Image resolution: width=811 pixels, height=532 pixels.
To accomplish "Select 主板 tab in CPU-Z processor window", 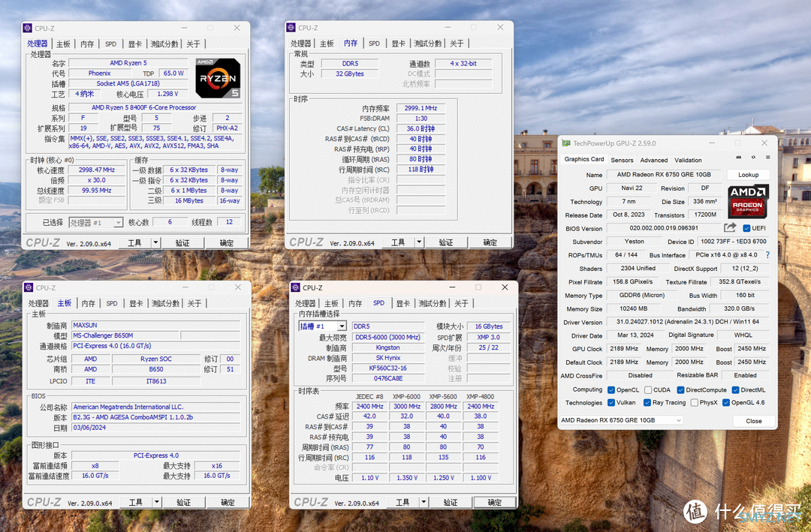I will (63, 44).
